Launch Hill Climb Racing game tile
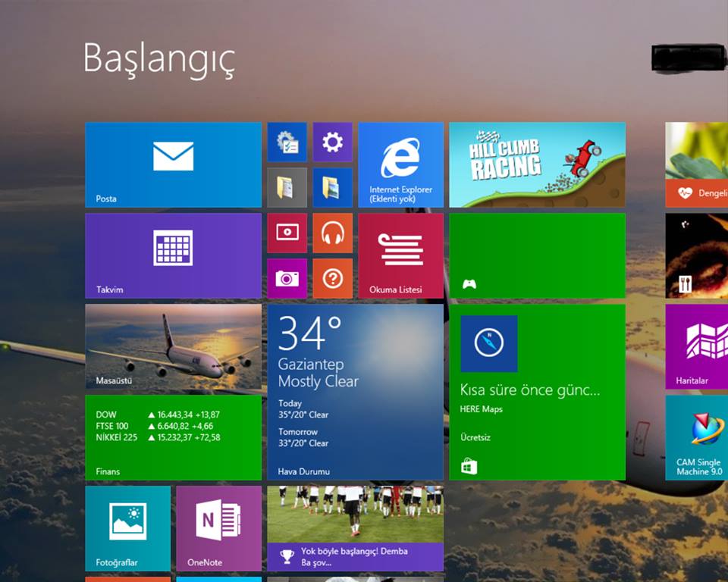 tap(537, 164)
